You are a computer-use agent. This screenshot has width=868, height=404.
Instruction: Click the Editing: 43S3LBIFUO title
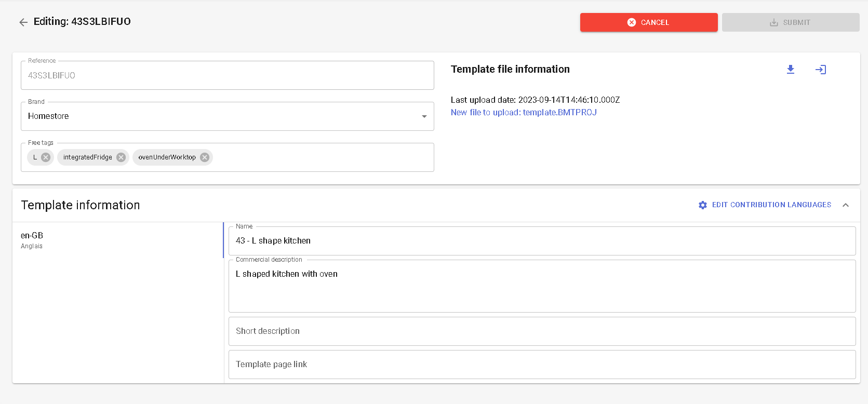(82, 21)
